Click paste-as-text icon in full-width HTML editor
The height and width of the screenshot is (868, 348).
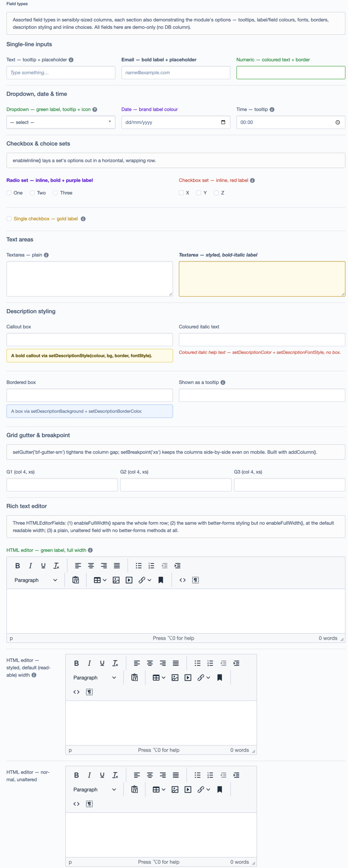[x=76, y=580]
